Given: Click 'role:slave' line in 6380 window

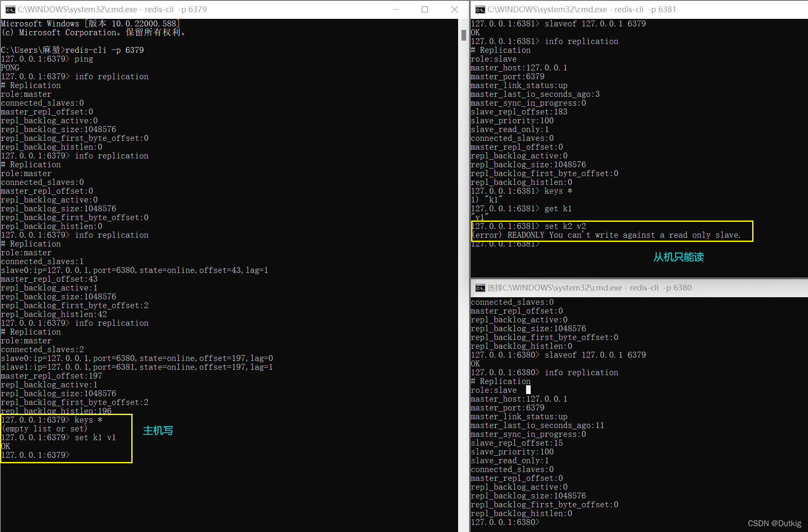Looking at the screenshot, I should pos(494,390).
